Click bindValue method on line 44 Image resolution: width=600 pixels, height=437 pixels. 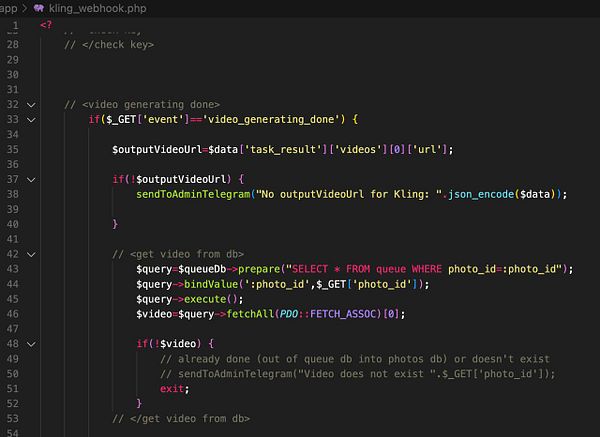point(211,284)
